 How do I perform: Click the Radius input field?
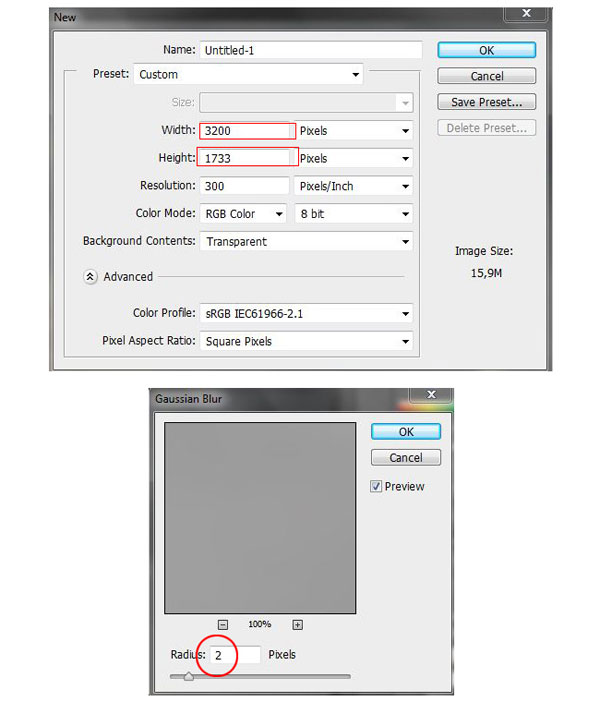(x=235, y=655)
